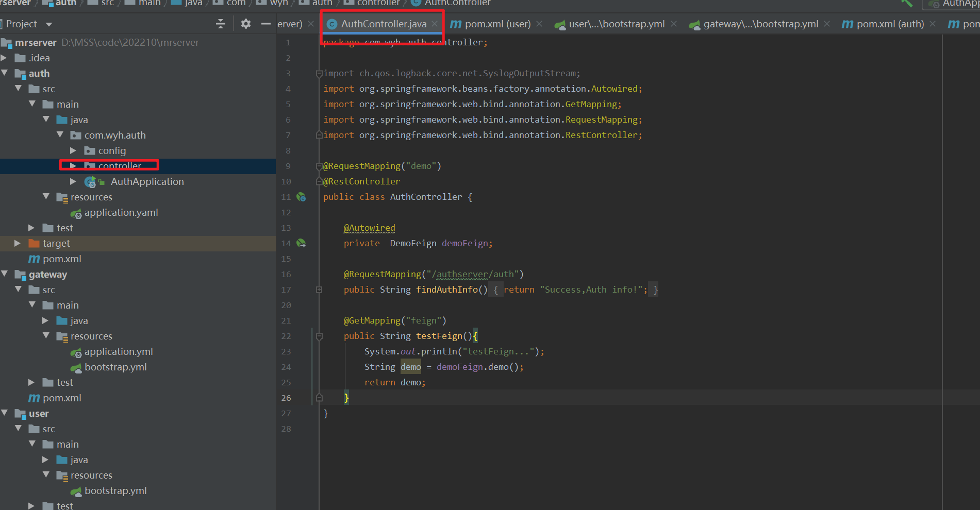Viewport: 980px width, 510px height.
Task: Select the config package in auth
Action: coord(112,150)
